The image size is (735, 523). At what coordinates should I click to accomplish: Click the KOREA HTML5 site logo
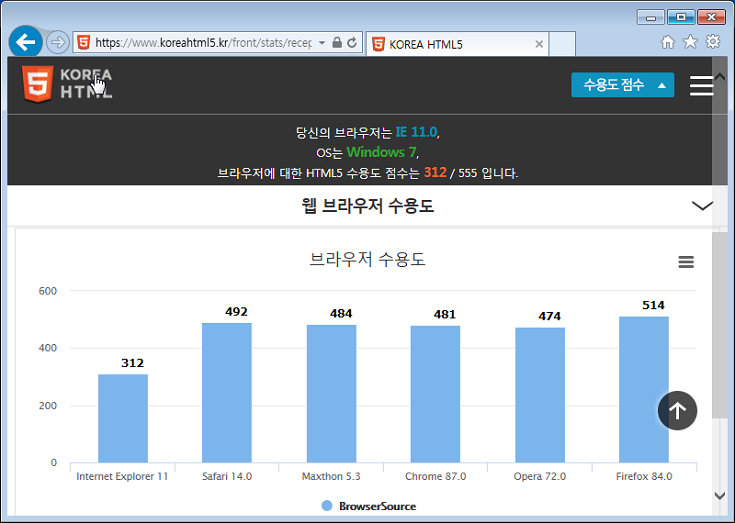[x=67, y=84]
